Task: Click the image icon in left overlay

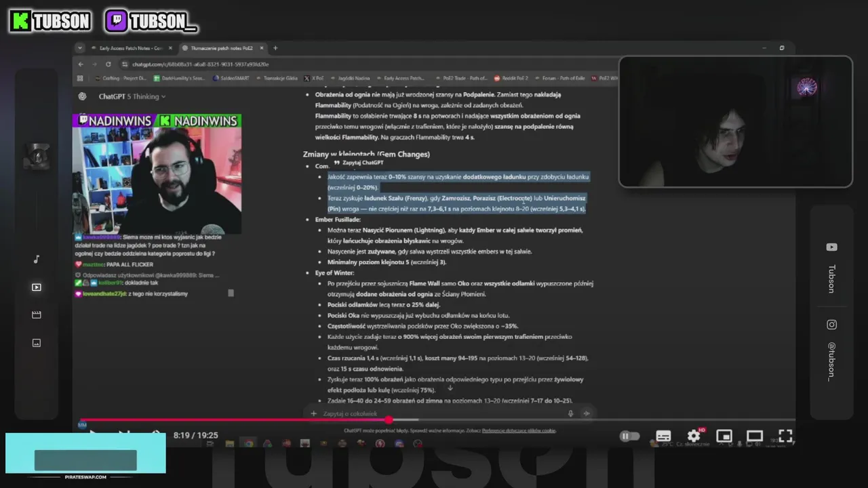Action: pyautogui.click(x=37, y=343)
